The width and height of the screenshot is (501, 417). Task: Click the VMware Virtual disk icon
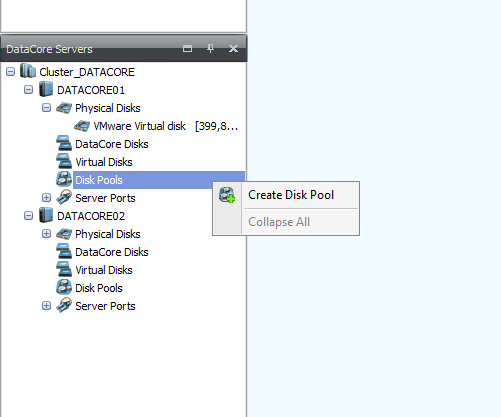coord(82,126)
